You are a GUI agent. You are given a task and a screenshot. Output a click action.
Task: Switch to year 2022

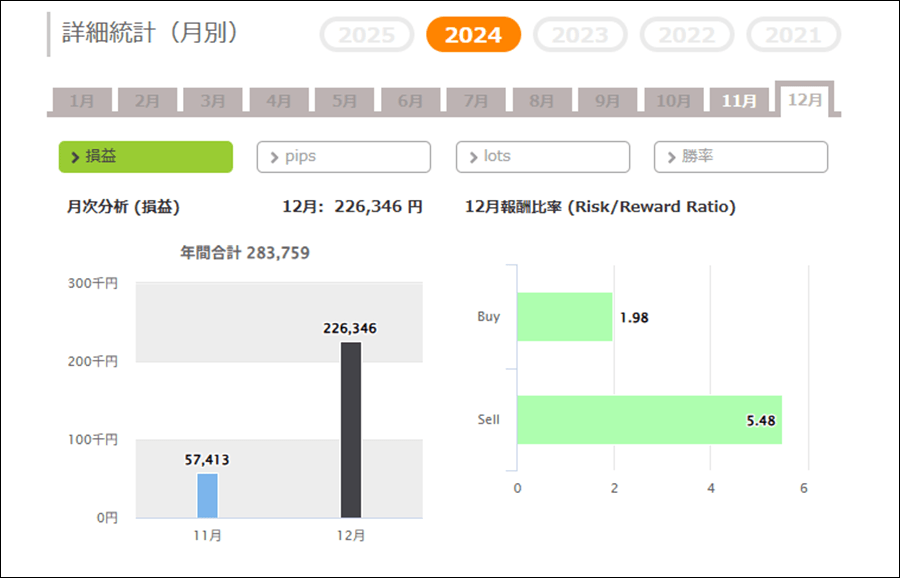coord(686,35)
